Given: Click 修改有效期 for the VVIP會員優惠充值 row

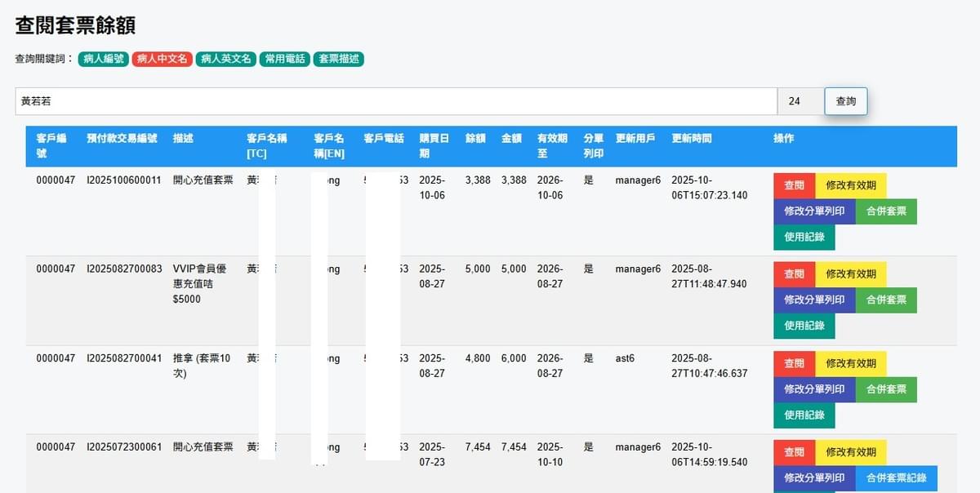Looking at the screenshot, I should pyautogui.click(x=850, y=274).
